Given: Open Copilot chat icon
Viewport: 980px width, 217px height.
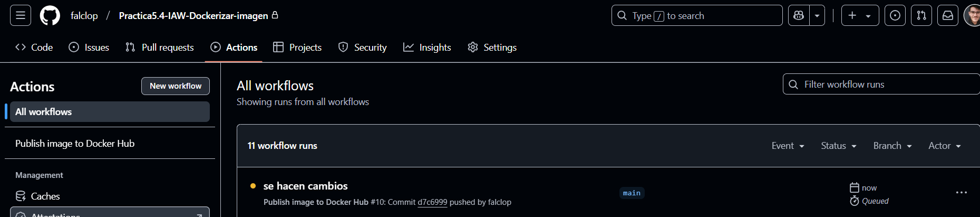Looking at the screenshot, I should tap(799, 15).
